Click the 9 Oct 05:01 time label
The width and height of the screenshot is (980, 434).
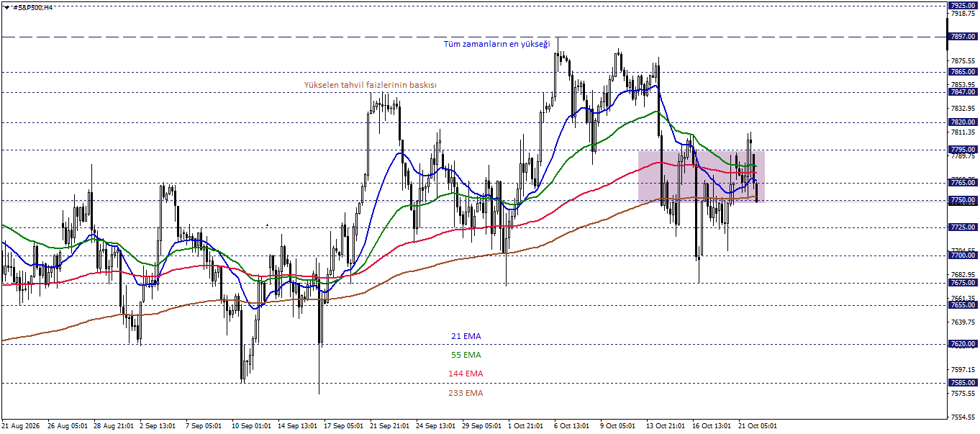click(x=618, y=426)
